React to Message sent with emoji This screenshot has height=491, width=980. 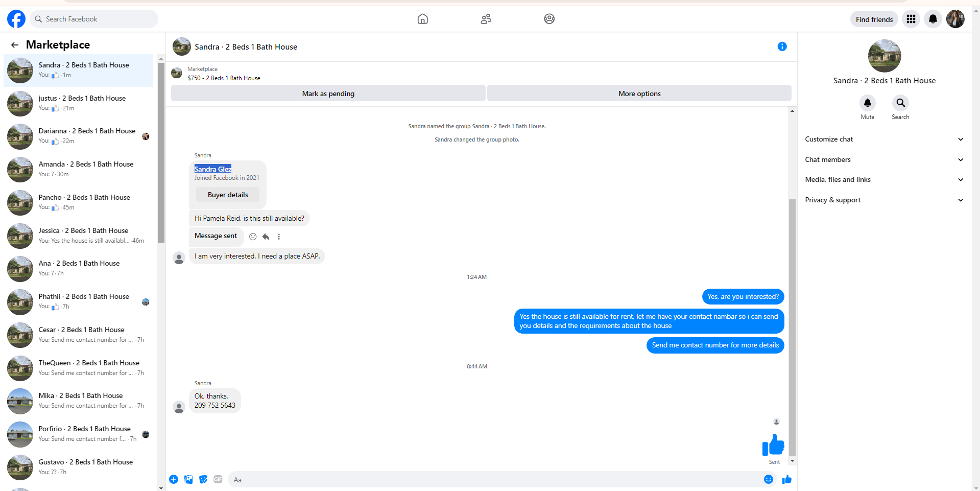253,237
